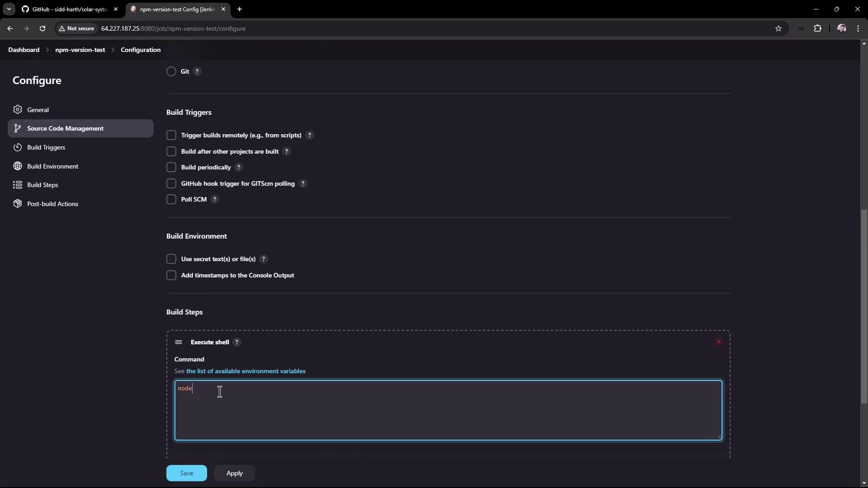Open help for Execute shell
The height and width of the screenshot is (488, 868).
click(237, 342)
